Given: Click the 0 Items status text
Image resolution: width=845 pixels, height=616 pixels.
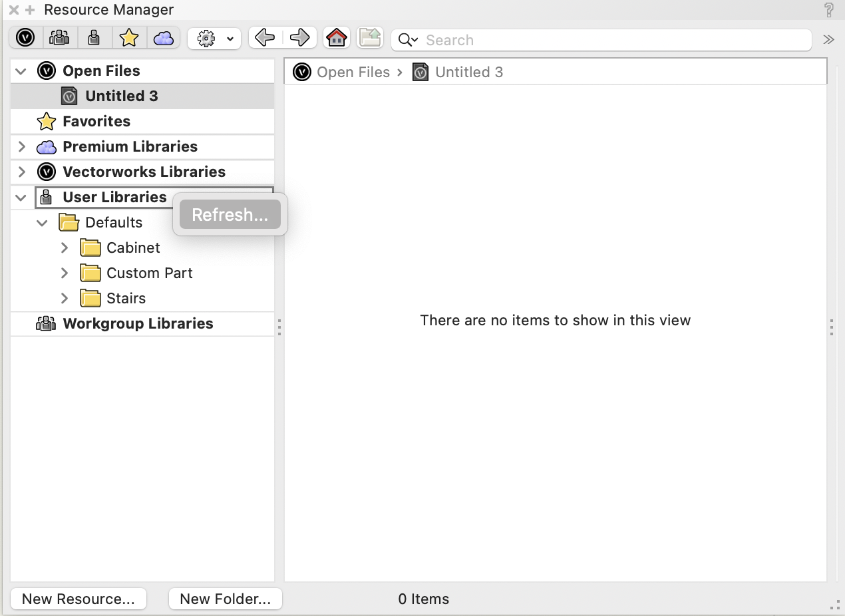Looking at the screenshot, I should click(x=424, y=599).
